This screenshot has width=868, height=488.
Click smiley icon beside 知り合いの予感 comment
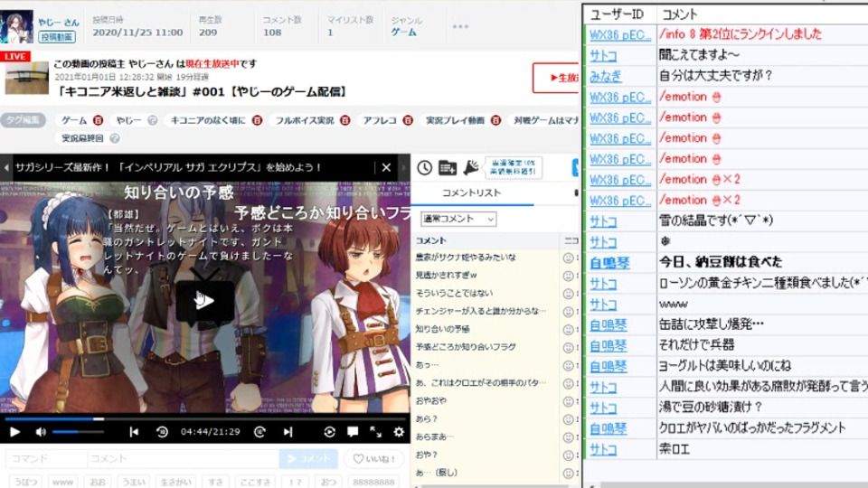pos(568,330)
